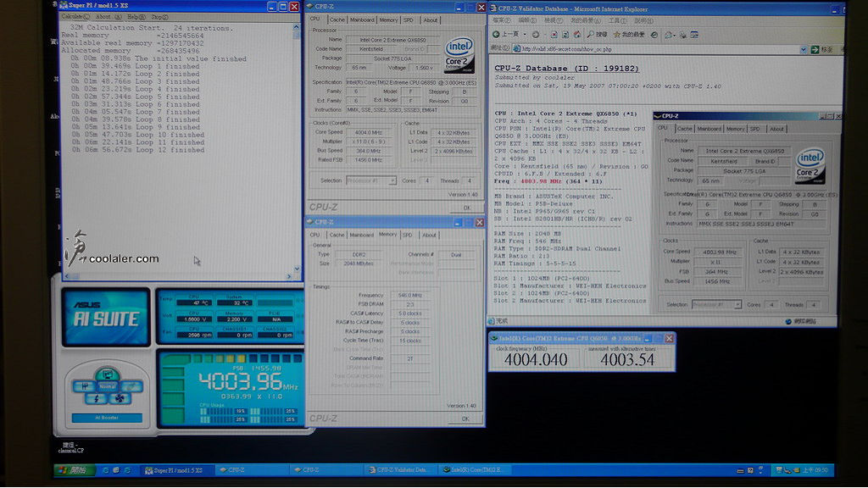Click the lightning bolt icon in AI Suite

click(96, 398)
